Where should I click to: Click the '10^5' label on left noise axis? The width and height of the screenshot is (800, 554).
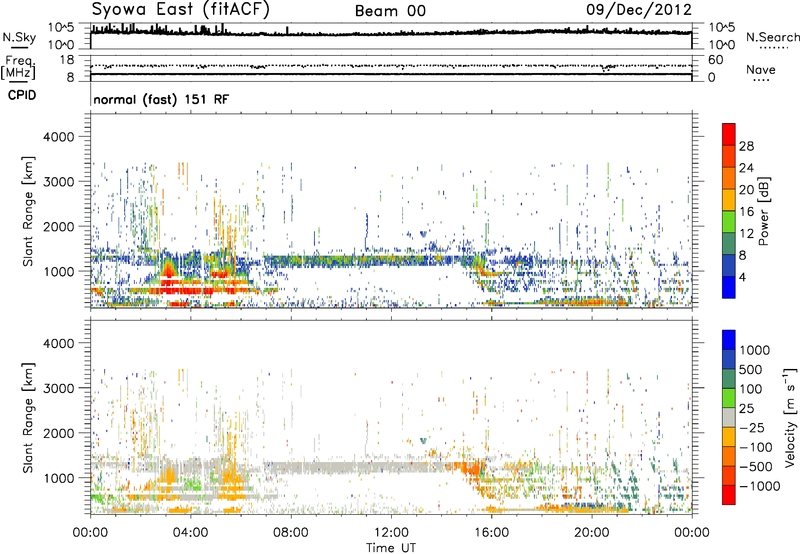[x=61, y=27]
